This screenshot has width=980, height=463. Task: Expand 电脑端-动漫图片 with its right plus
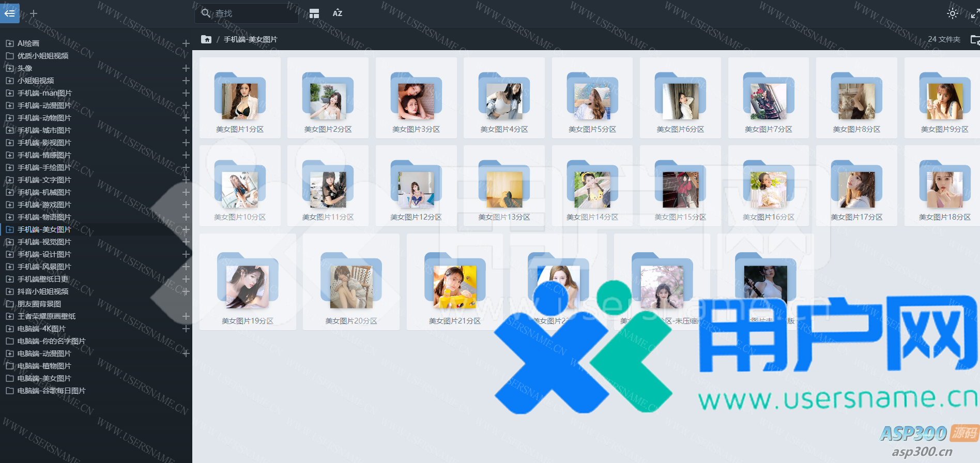pos(186,353)
